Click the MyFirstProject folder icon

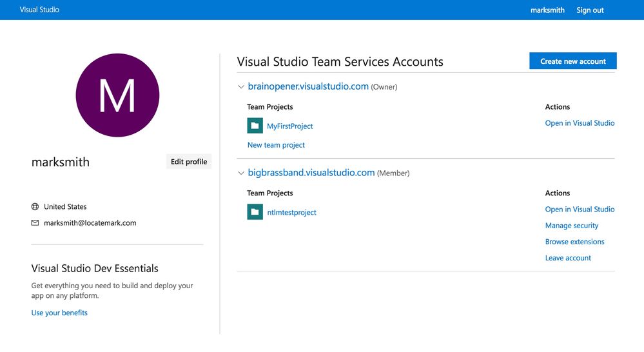[x=255, y=126]
